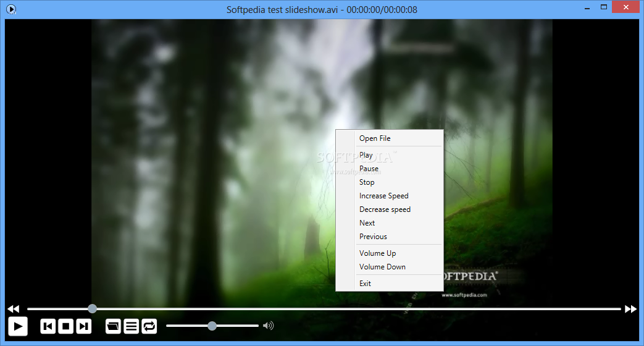Select Stop in the context menu
Image resolution: width=644 pixels, height=346 pixels.
(390, 182)
